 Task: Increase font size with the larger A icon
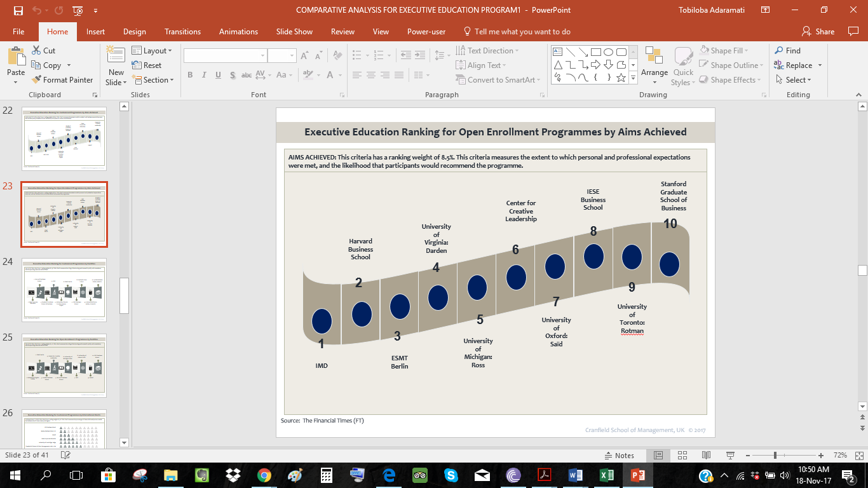click(304, 56)
